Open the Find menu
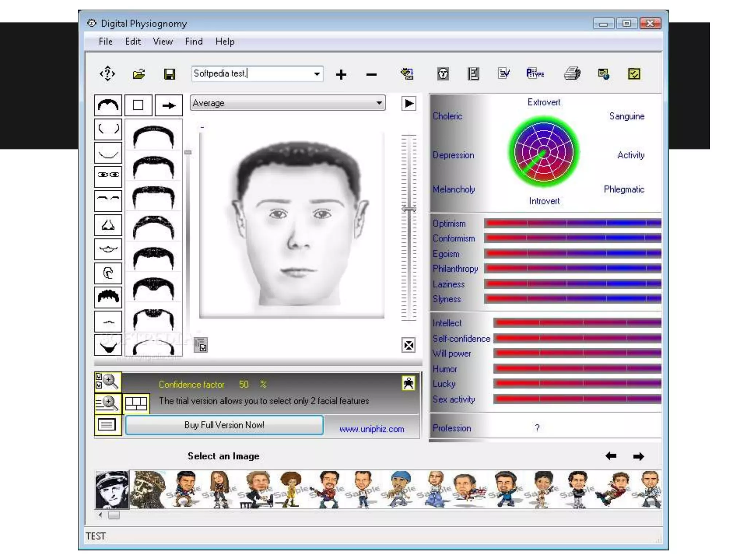This screenshot has width=747, height=560. (x=194, y=42)
